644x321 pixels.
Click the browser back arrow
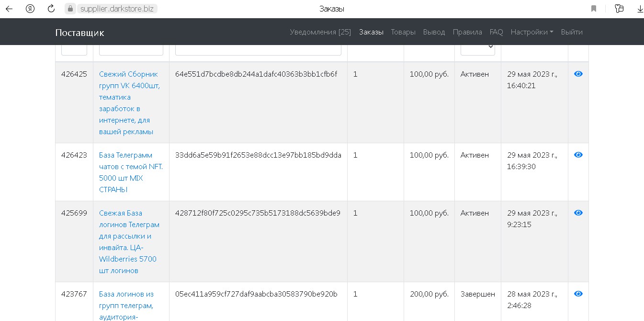[9, 9]
